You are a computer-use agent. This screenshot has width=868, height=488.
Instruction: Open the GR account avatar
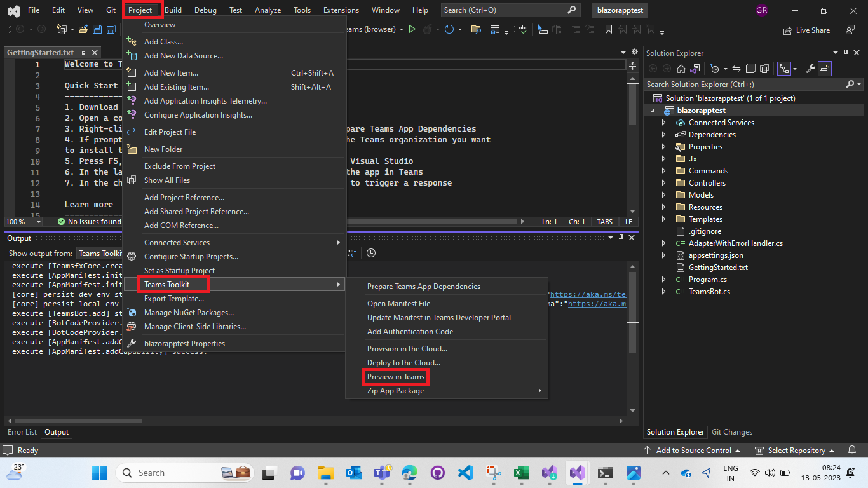tap(762, 10)
